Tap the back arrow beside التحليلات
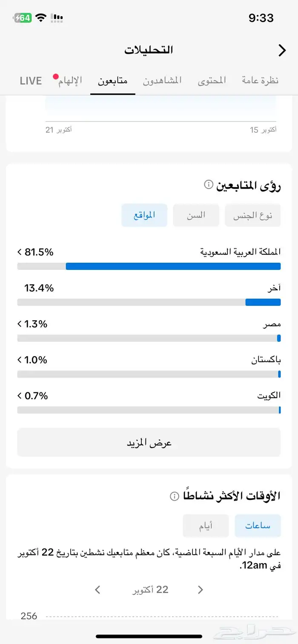298x644 pixels. pyautogui.click(x=282, y=51)
